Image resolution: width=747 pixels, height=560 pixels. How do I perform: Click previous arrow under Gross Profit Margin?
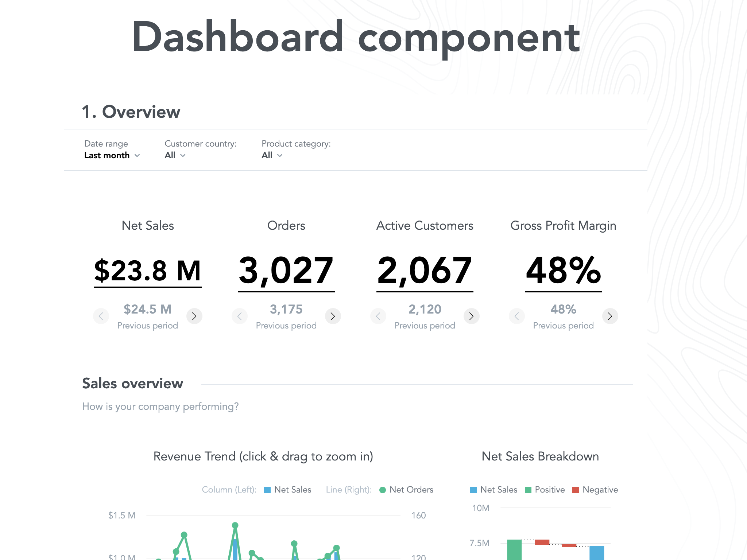[517, 316]
